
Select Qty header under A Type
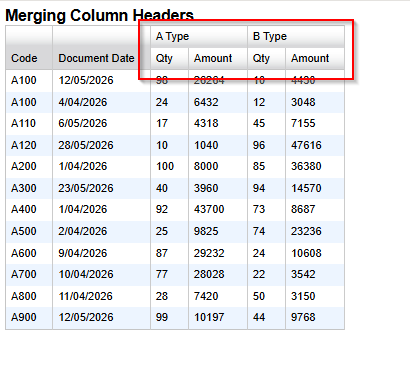169,58
